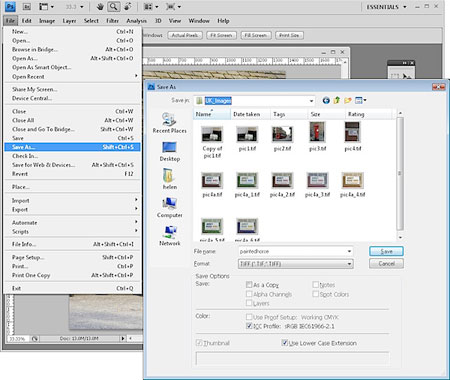The height and width of the screenshot is (380, 450).
Task: Select the Desktop location icon
Action: tap(170, 151)
